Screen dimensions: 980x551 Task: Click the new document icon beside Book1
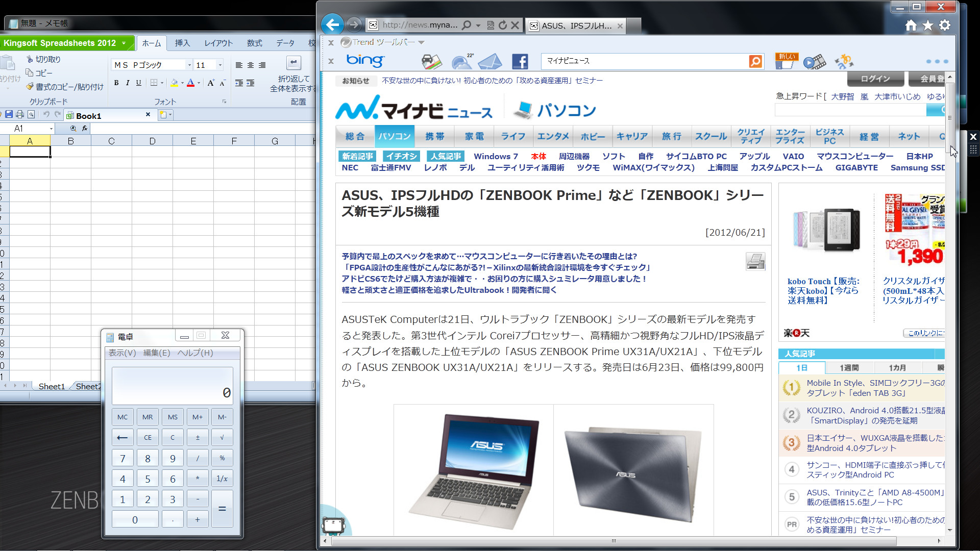(163, 115)
